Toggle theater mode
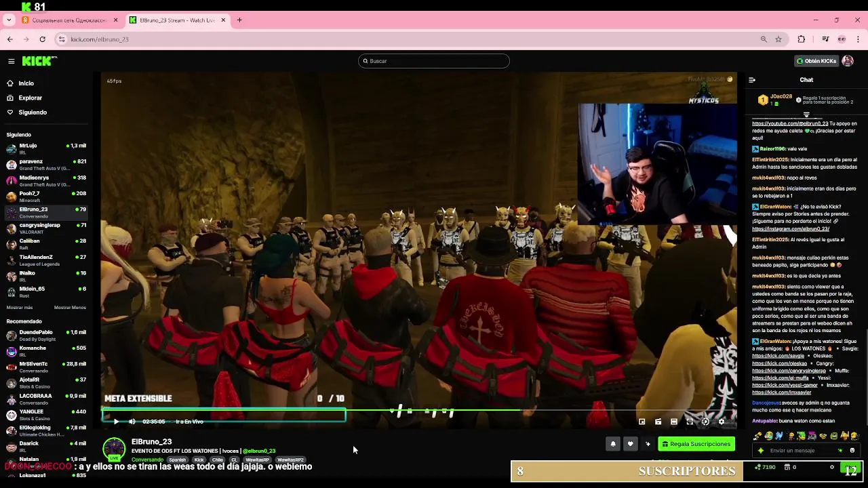The width and height of the screenshot is (868, 488). pos(674,422)
